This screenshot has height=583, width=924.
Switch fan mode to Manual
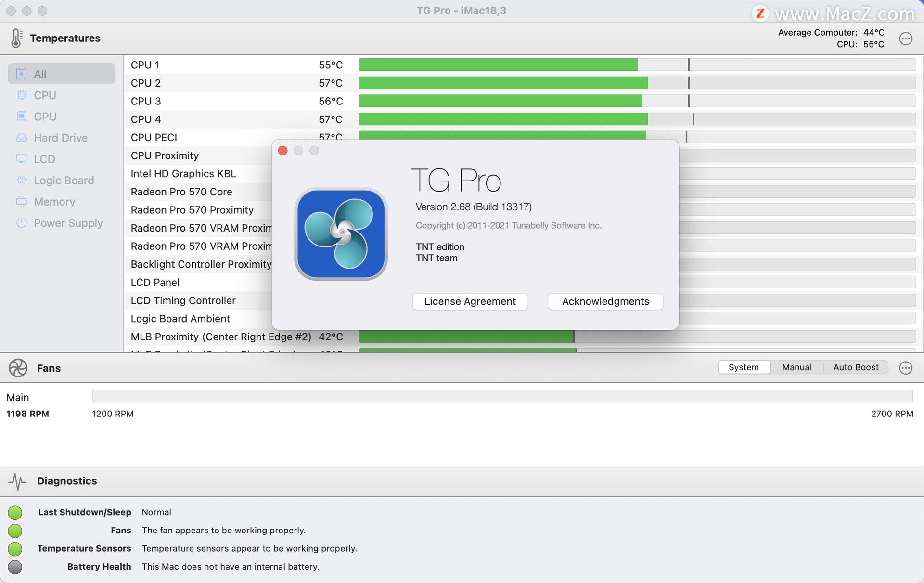[x=796, y=367]
